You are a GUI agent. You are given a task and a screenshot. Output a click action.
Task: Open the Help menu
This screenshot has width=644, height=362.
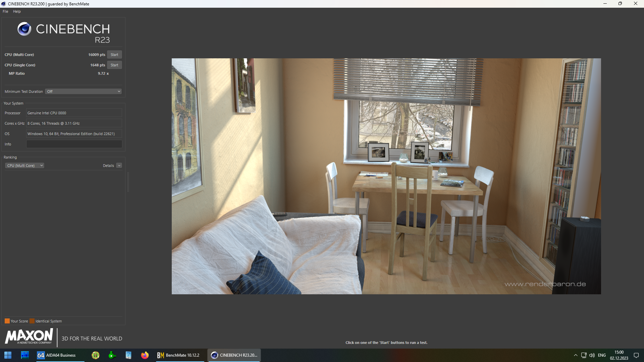click(x=17, y=11)
